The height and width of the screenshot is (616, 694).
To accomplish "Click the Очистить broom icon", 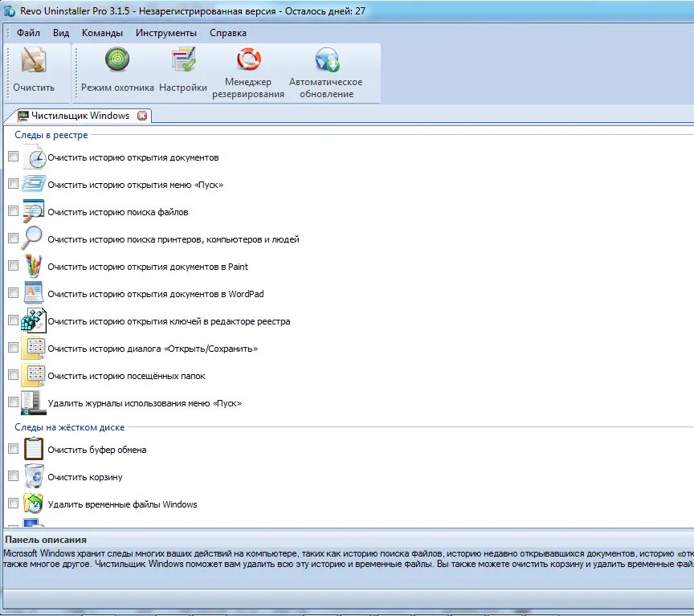I will (34, 60).
